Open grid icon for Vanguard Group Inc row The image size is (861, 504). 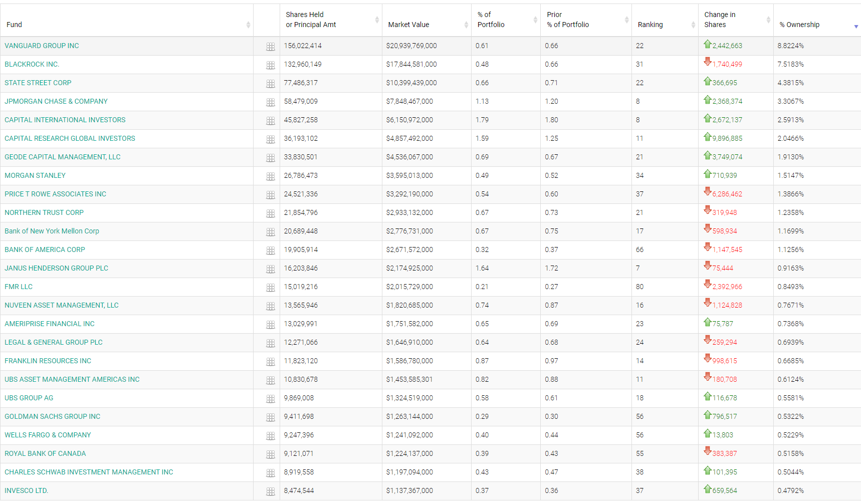(x=271, y=47)
